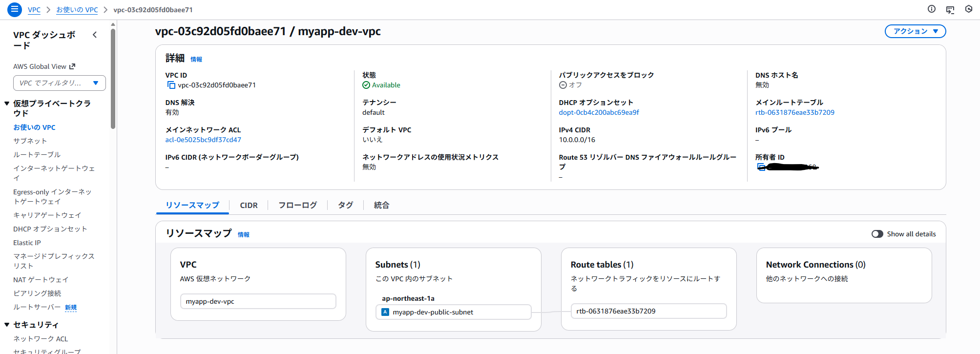Open the hamburger navigation menu
Viewport: 980px width, 354px height.
[x=15, y=9]
